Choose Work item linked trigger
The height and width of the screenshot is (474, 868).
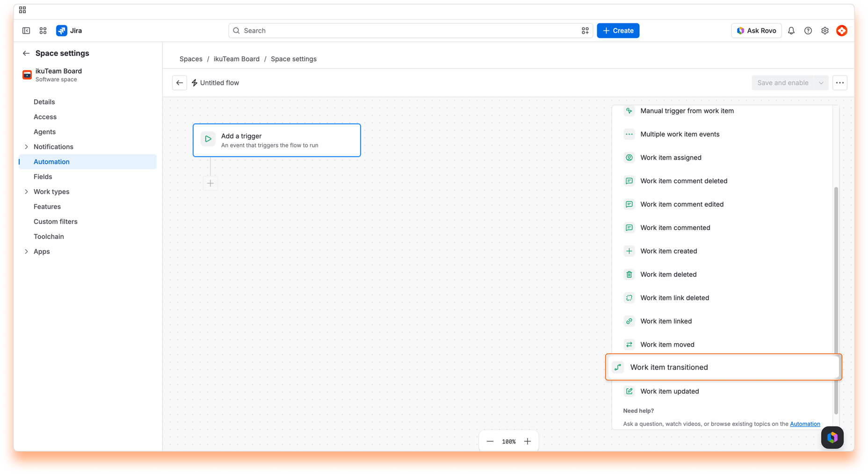[x=723, y=321]
